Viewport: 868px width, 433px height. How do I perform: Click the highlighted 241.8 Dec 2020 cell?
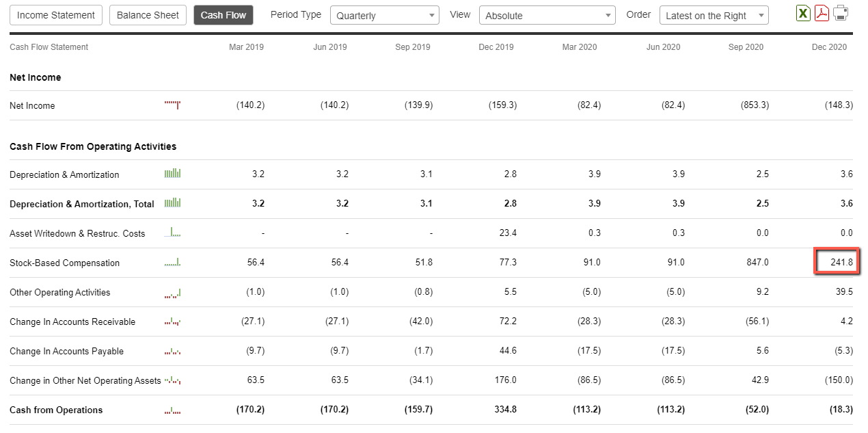tap(837, 262)
